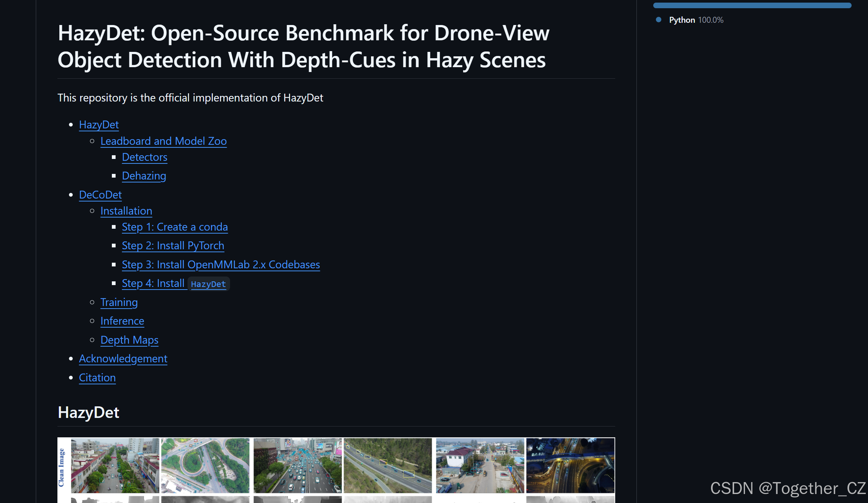Go to Leadboard and Model Zoo section
This screenshot has height=503, width=868.
(x=163, y=141)
